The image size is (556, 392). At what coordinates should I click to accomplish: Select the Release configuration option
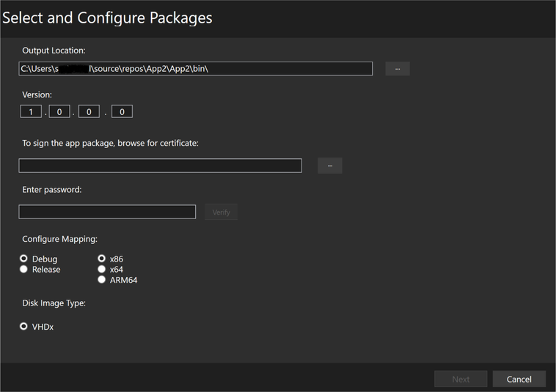pos(24,270)
